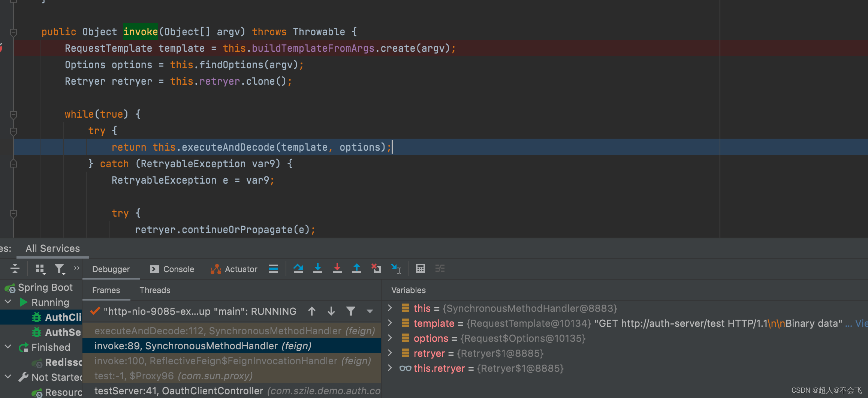
Task: Select frame test:-1, $Proxy96
Action: click(232, 376)
